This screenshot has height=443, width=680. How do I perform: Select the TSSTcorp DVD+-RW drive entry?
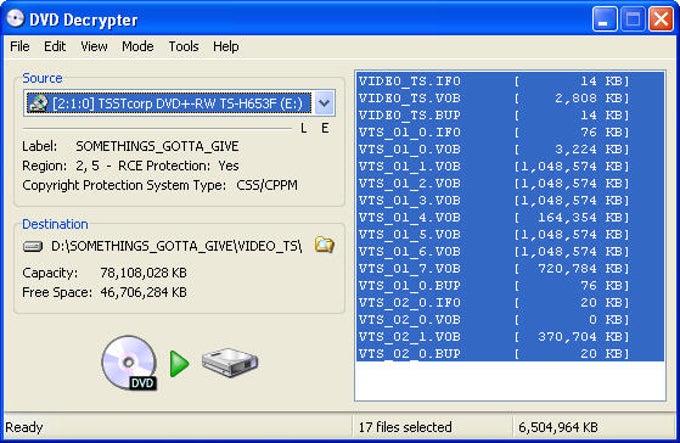[x=169, y=104]
